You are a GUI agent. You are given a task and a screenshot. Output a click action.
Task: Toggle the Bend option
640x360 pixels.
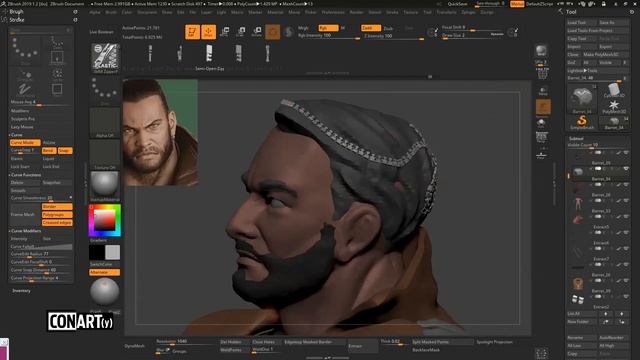[x=49, y=151]
